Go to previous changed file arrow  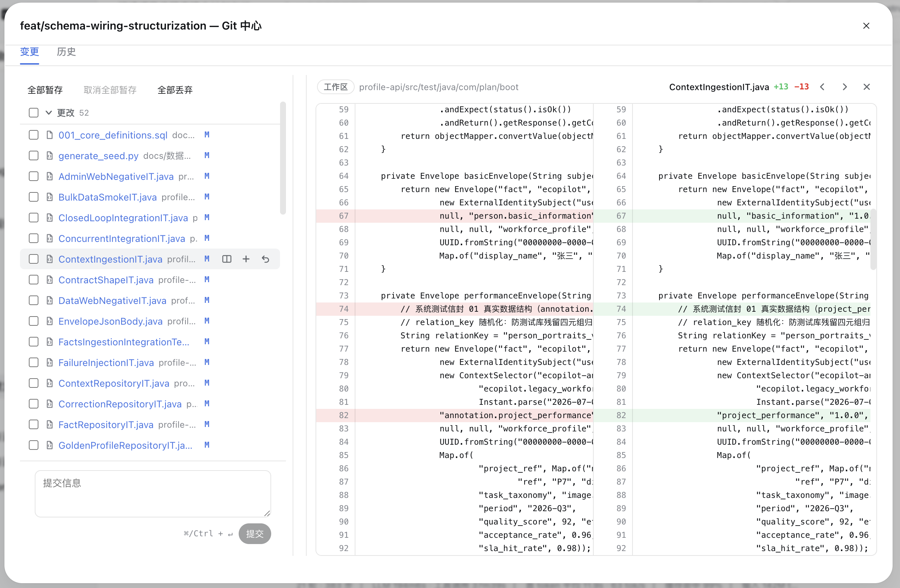(822, 87)
